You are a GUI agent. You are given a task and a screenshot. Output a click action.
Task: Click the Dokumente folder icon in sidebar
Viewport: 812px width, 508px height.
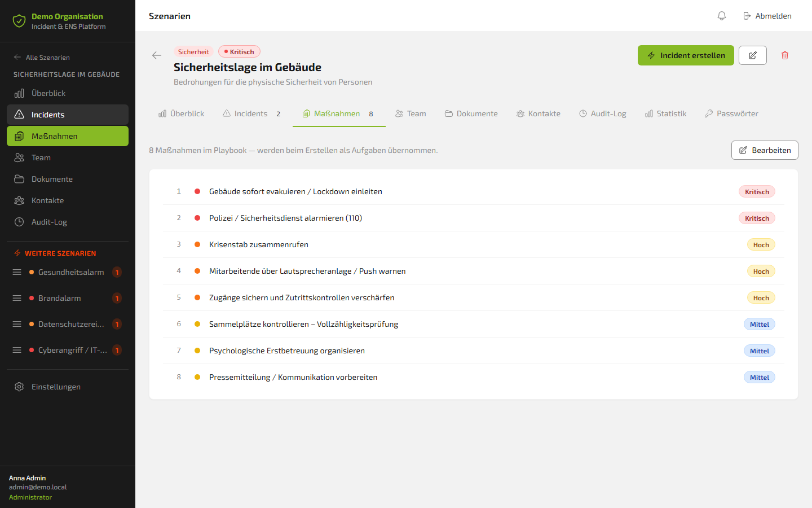pyautogui.click(x=19, y=179)
